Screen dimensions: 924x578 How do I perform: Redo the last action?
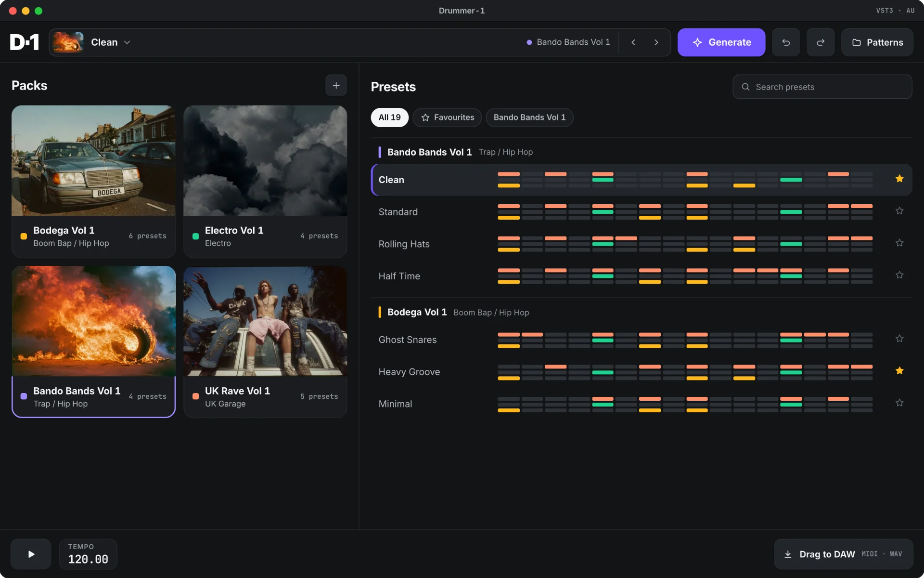821,42
